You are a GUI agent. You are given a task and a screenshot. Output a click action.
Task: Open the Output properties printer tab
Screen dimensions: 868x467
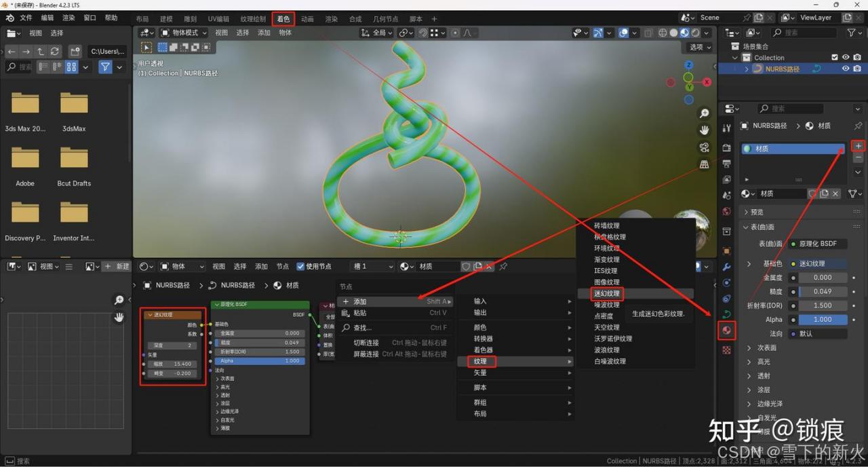coord(727,164)
